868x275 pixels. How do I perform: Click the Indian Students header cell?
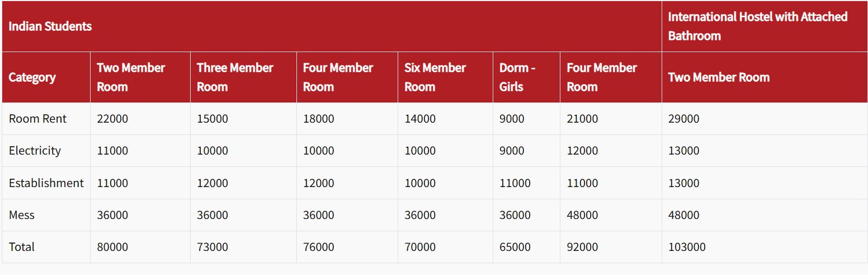(50, 26)
